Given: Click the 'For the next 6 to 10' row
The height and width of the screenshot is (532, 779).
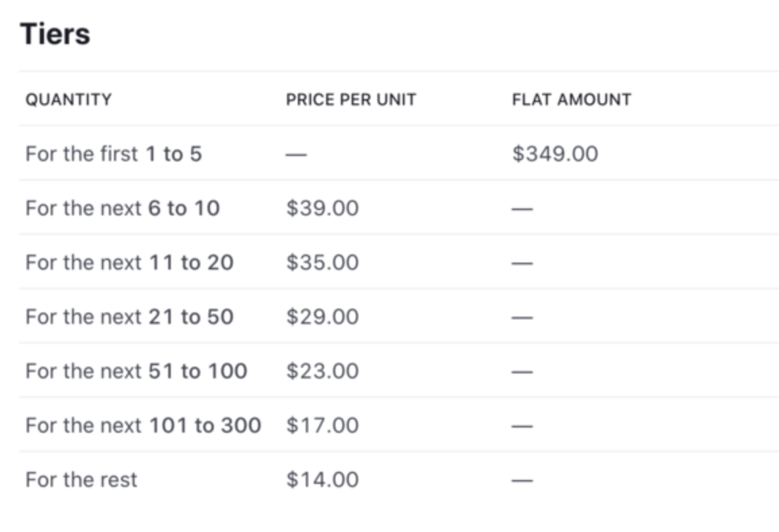Looking at the screenshot, I should [x=399, y=208].
